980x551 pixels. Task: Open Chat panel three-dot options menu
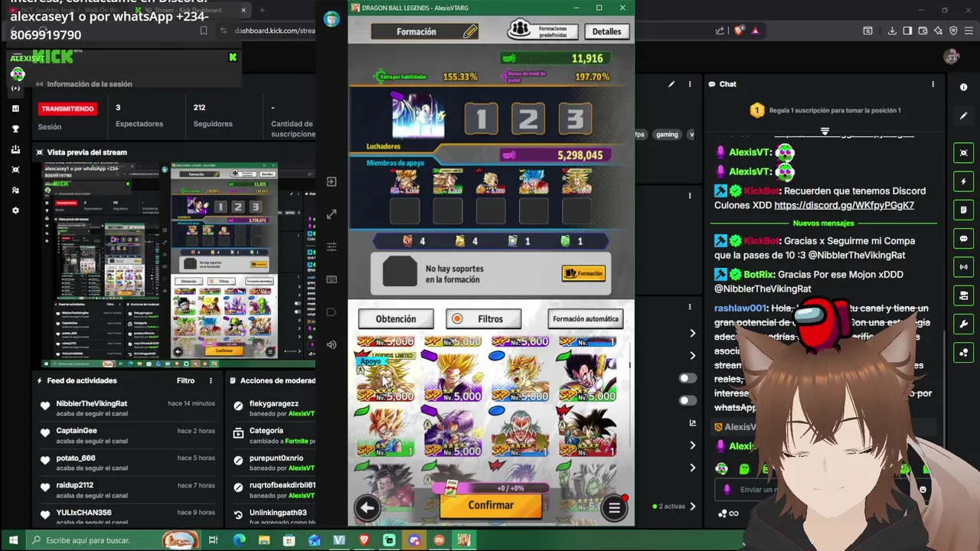click(x=933, y=84)
